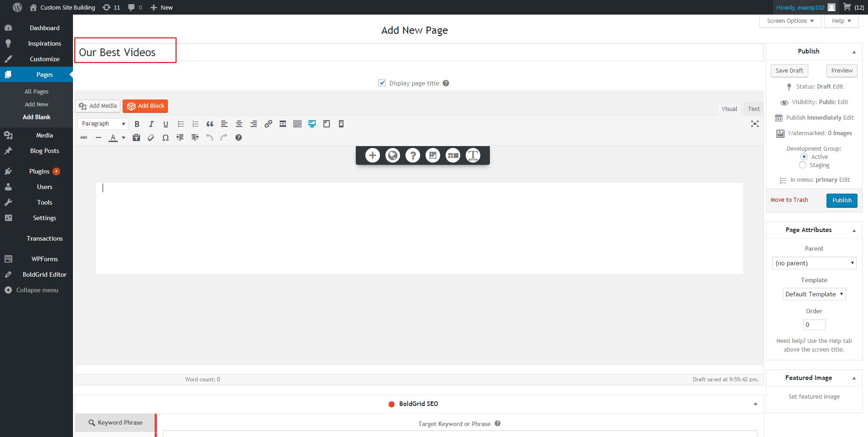This screenshot has width=868, height=437.
Task: Switch to the Text editor tab
Action: point(754,109)
